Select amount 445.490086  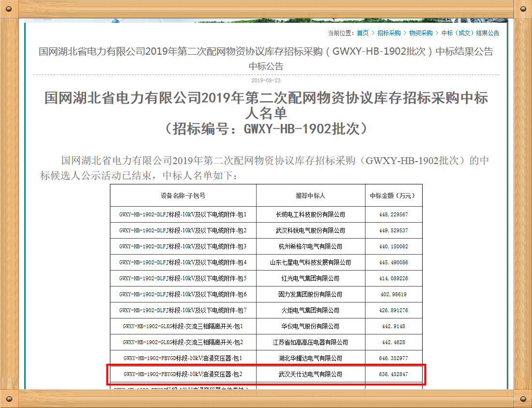[x=394, y=262]
